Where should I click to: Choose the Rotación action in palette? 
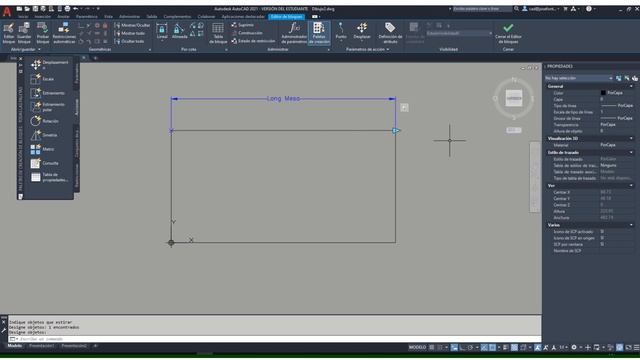point(44,121)
